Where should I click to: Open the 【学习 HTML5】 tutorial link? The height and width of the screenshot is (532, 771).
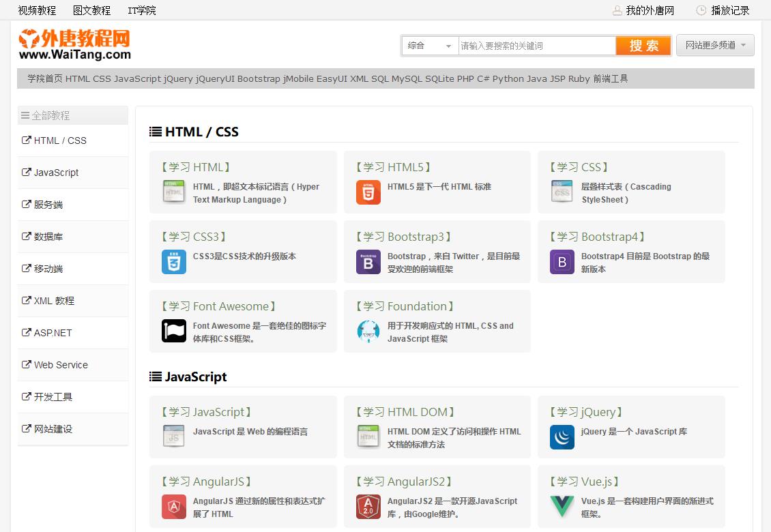[x=394, y=167]
